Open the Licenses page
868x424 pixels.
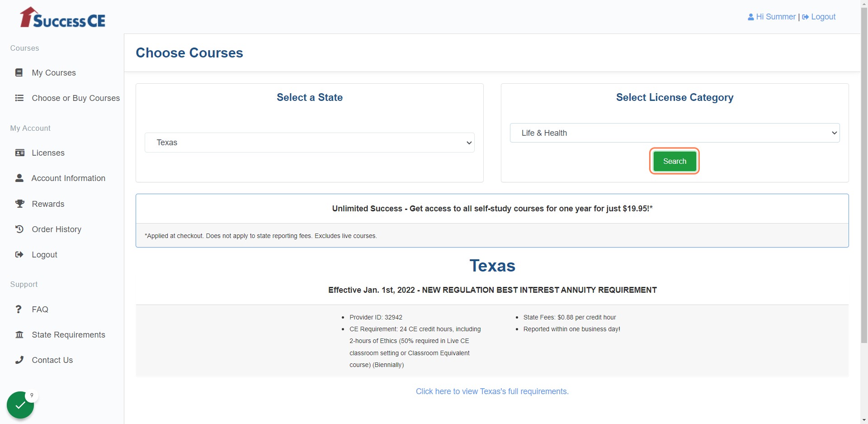[48, 152]
